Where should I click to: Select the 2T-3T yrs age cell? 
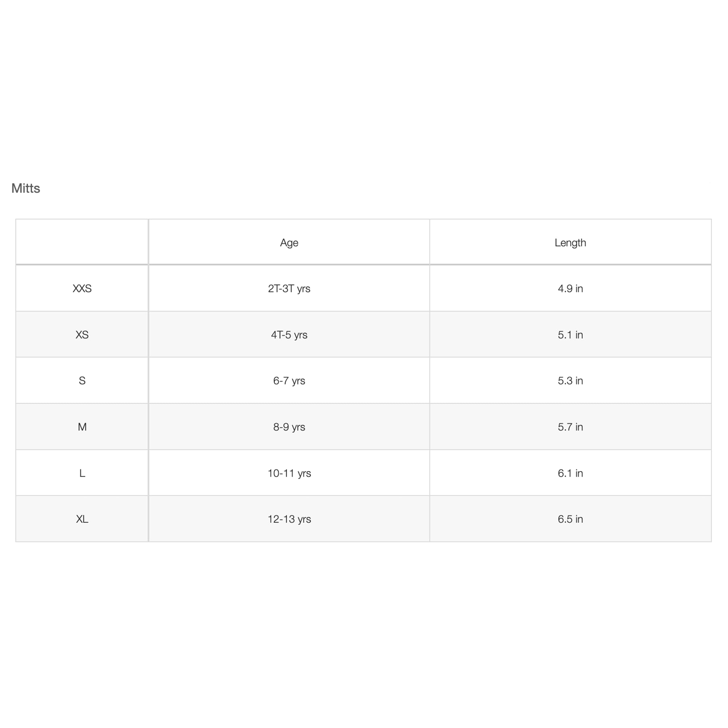pyautogui.click(x=289, y=289)
